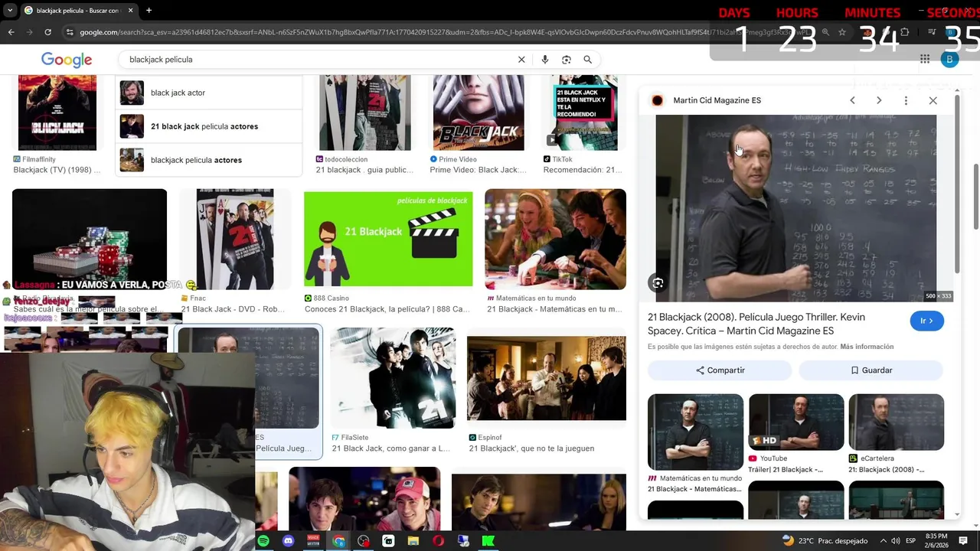Click the page's main vertical scrollbar
980x551 pixels.
click(x=975, y=195)
